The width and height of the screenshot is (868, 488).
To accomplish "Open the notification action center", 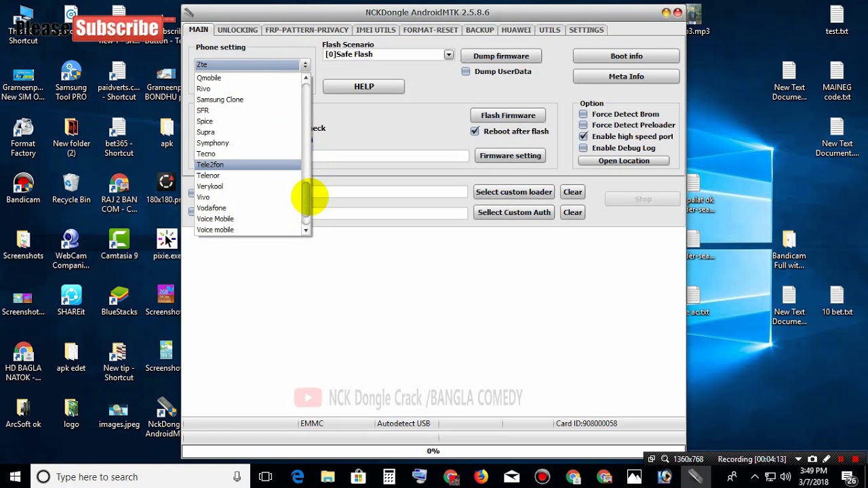I will click(848, 476).
